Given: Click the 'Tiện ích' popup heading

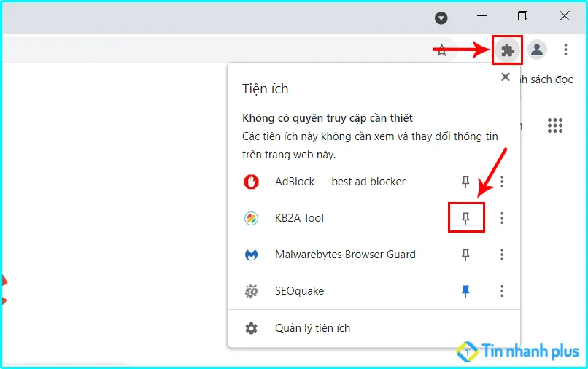Looking at the screenshot, I should pos(265,89).
